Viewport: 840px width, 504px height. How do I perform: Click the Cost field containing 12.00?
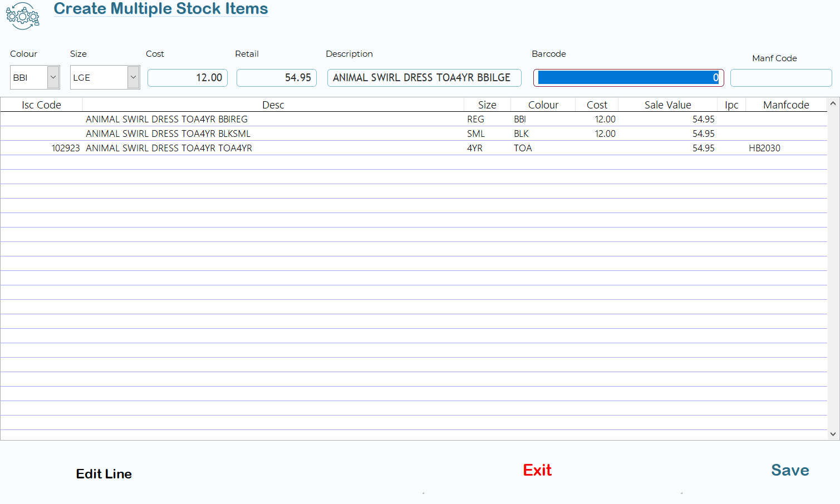pyautogui.click(x=188, y=78)
